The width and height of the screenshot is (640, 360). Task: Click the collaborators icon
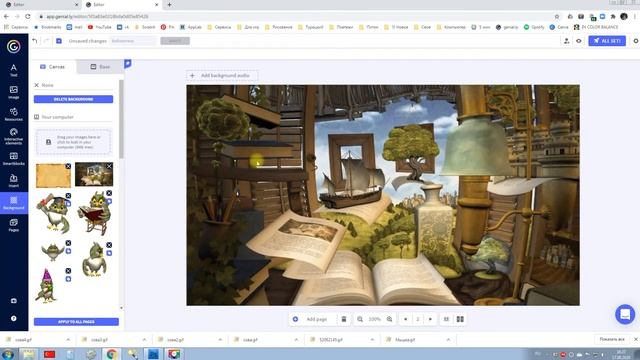pos(567,41)
